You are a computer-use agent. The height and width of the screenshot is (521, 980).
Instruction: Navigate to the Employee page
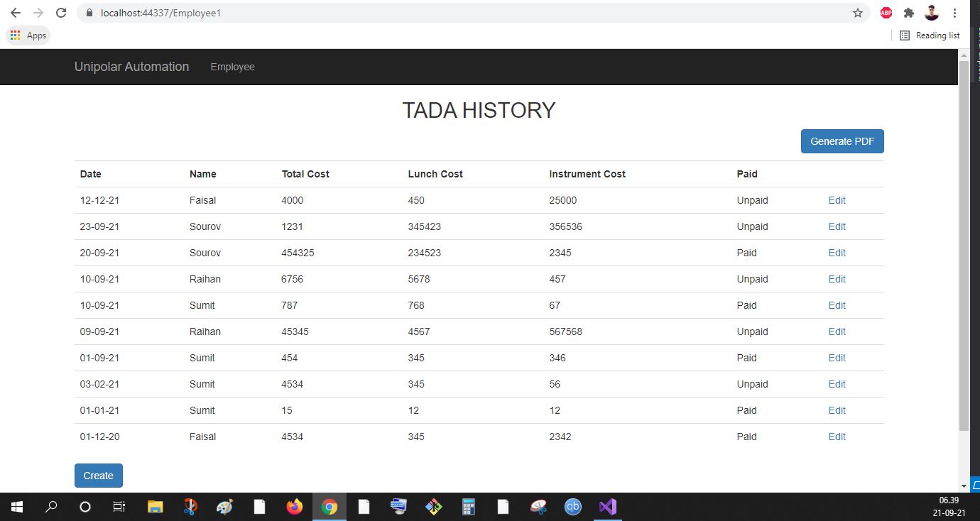tap(232, 66)
